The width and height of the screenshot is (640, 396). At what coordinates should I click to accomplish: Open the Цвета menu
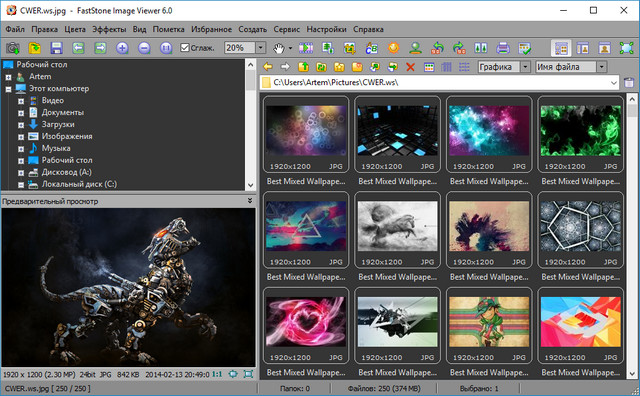tap(75, 29)
